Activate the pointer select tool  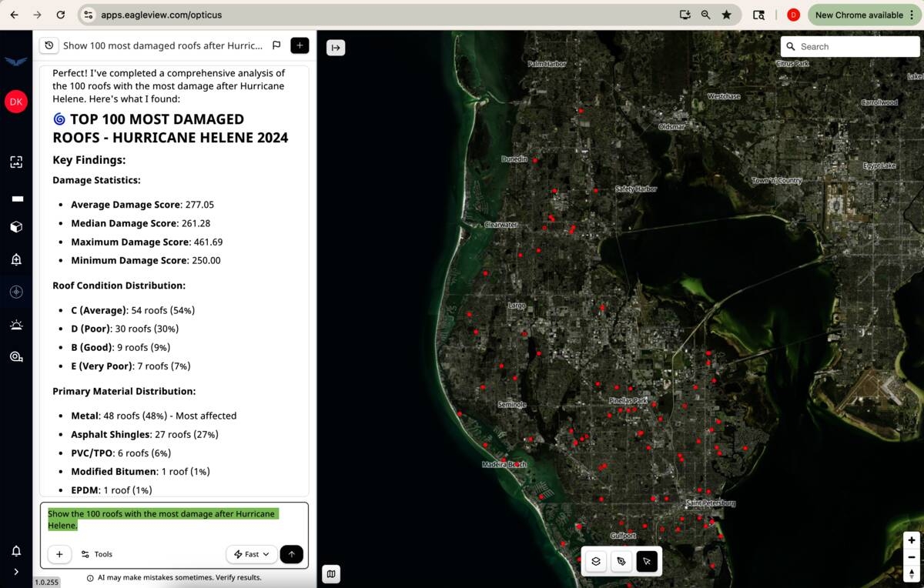[x=647, y=562]
